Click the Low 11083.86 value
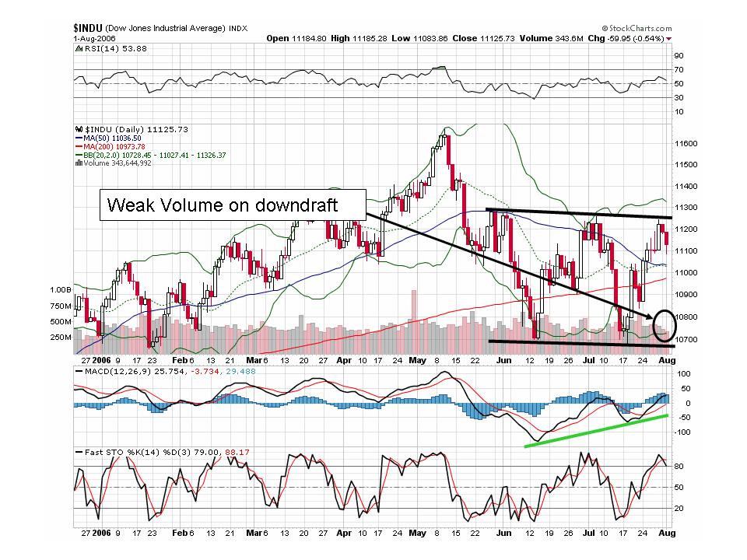Viewport: 747px width, 560px height. (419, 39)
